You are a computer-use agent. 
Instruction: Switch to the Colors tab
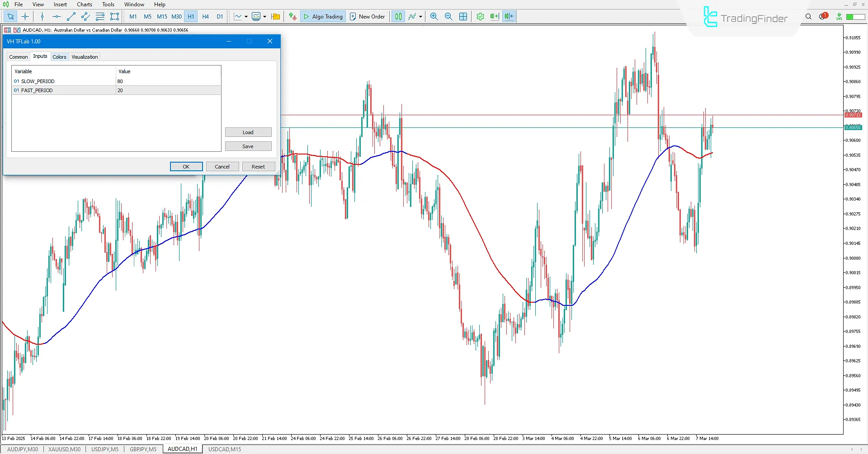(59, 56)
